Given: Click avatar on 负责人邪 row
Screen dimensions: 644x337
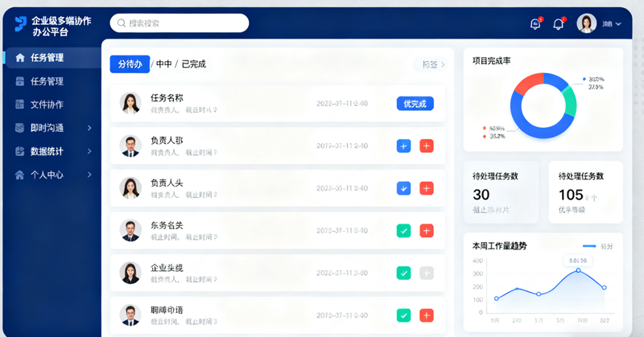Looking at the screenshot, I should pos(130,146).
